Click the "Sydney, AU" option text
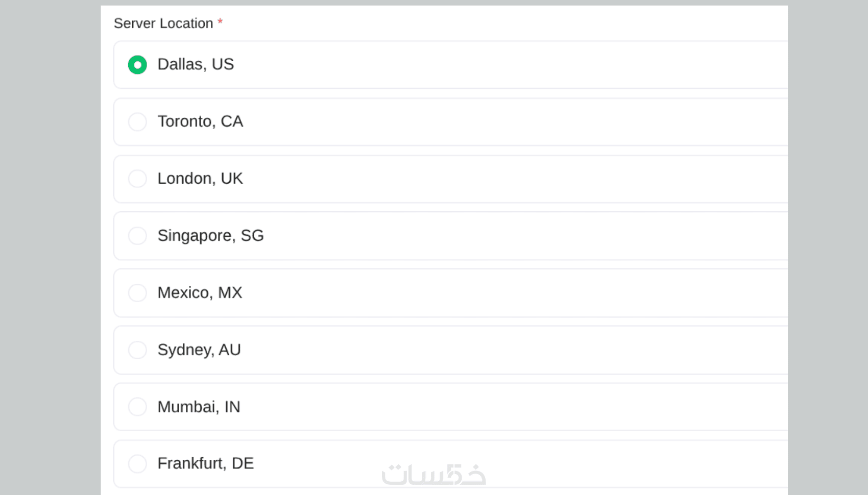Screen dimensions: 868x495 pos(199,350)
